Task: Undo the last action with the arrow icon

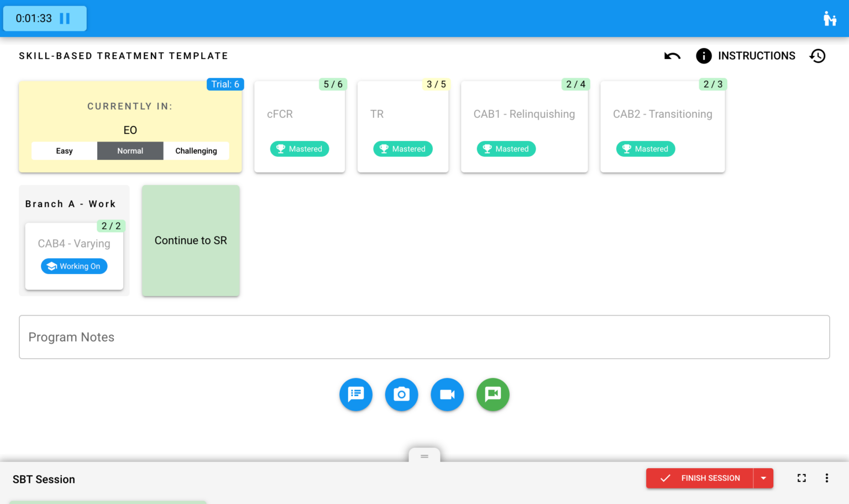Action: 672,56
